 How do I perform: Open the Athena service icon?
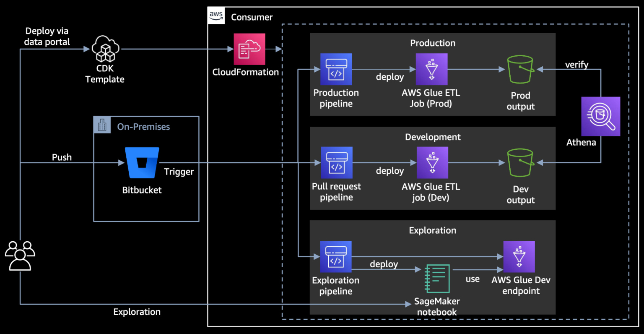click(x=600, y=116)
